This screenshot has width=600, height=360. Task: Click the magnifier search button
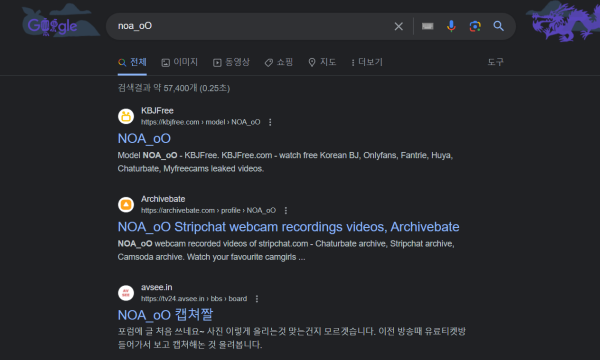click(498, 26)
